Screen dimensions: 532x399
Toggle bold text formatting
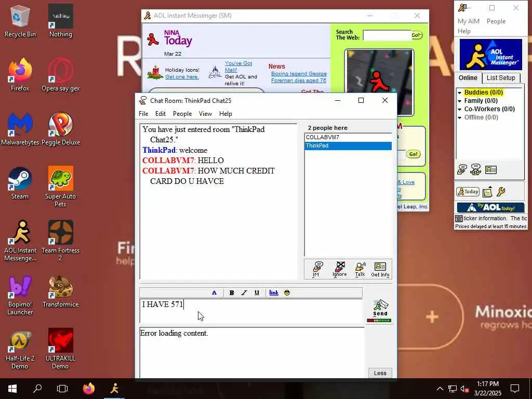pos(232,293)
